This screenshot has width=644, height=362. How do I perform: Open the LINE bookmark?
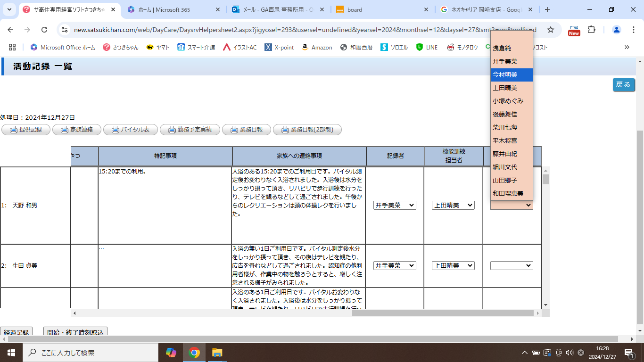click(x=427, y=47)
